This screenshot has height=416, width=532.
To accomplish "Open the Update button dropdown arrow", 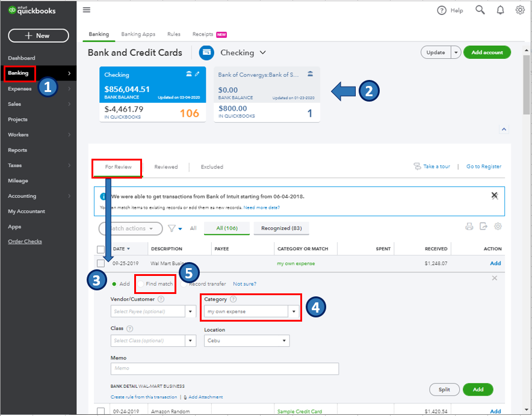I will pos(456,52).
